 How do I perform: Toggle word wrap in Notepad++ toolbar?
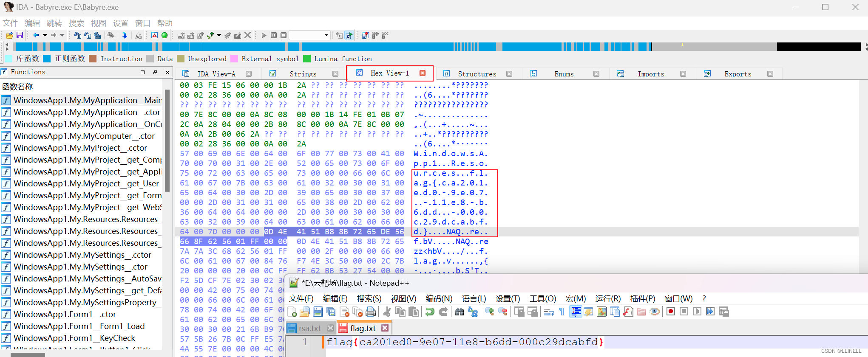coord(549,312)
